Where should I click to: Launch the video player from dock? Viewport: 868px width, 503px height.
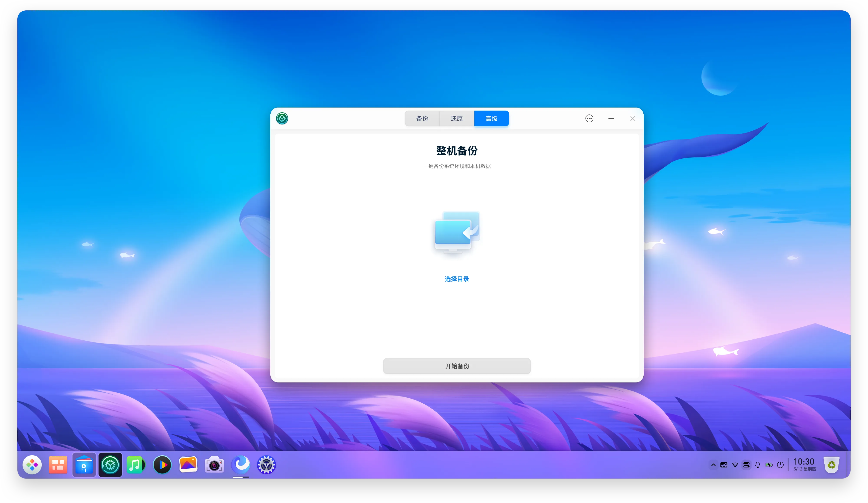[x=162, y=465]
